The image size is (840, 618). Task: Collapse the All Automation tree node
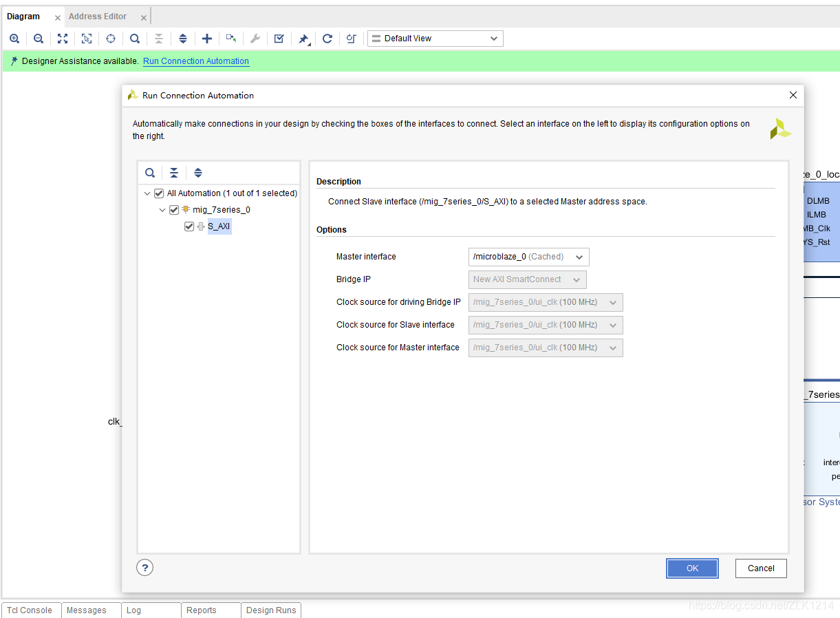point(147,193)
